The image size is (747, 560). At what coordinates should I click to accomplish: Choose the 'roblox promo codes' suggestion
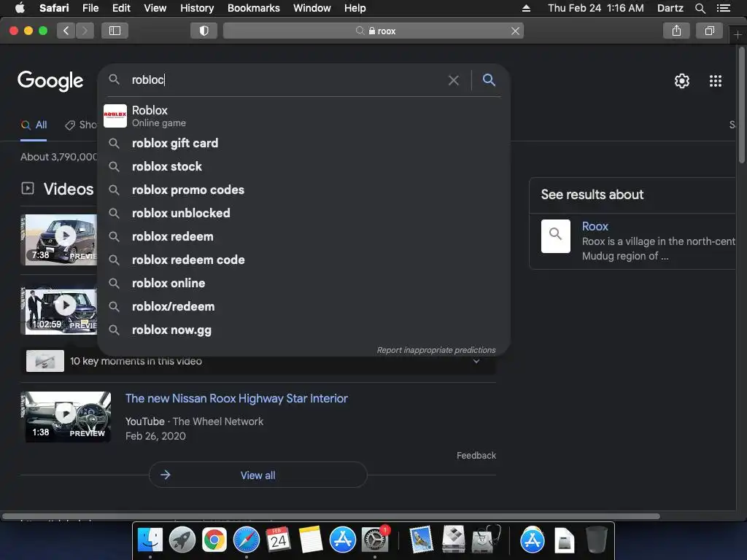click(303, 190)
